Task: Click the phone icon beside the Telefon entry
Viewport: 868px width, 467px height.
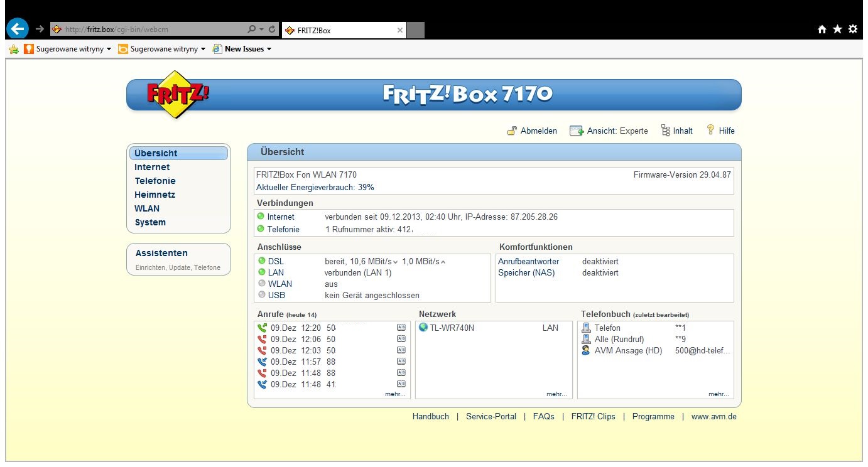Action: [586, 328]
